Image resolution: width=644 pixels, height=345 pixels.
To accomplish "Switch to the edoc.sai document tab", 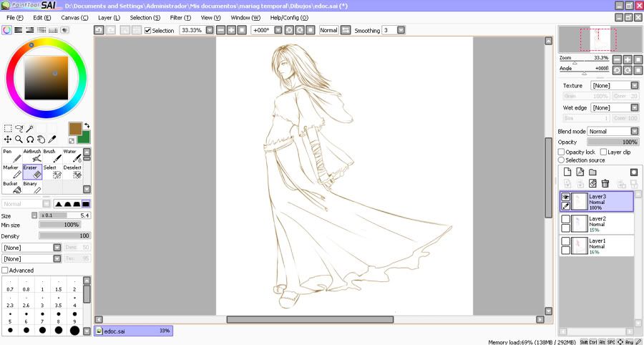I will coord(134,331).
